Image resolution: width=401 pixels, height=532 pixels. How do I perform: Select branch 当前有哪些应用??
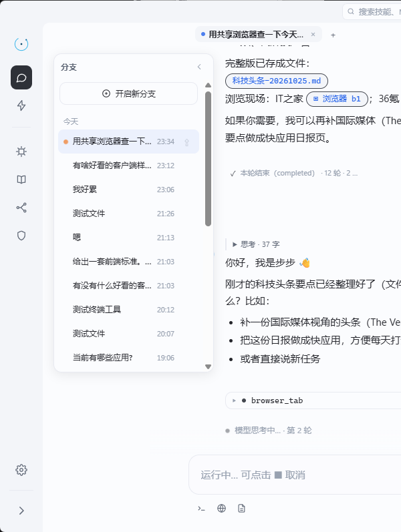click(128, 358)
